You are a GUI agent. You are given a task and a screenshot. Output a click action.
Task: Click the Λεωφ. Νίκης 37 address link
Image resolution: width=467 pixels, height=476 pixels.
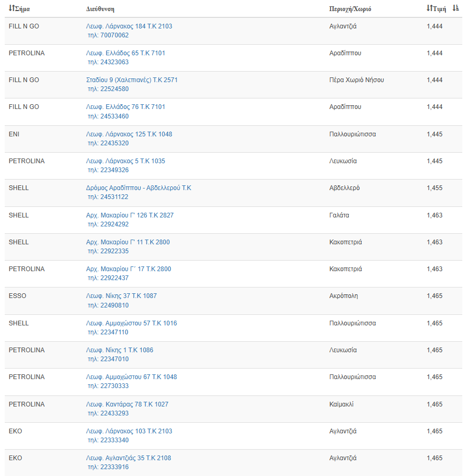[121, 296]
